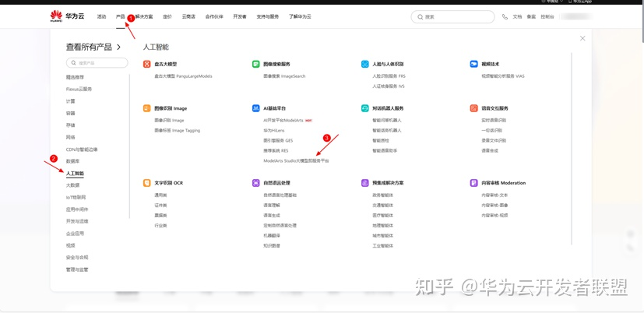Click the 搜索产品 field in the sidebar

(x=97, y=63)
